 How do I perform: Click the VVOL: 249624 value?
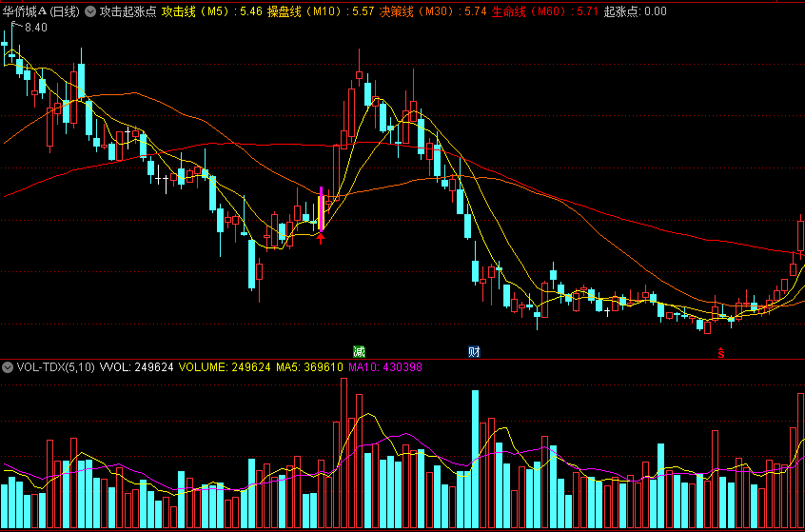(137, 367)
